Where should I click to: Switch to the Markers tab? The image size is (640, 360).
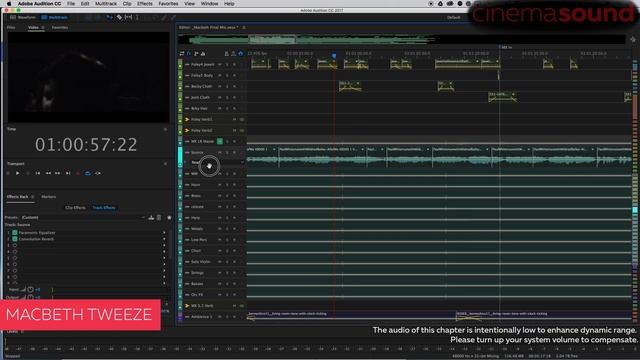click(x=49, y=197)
